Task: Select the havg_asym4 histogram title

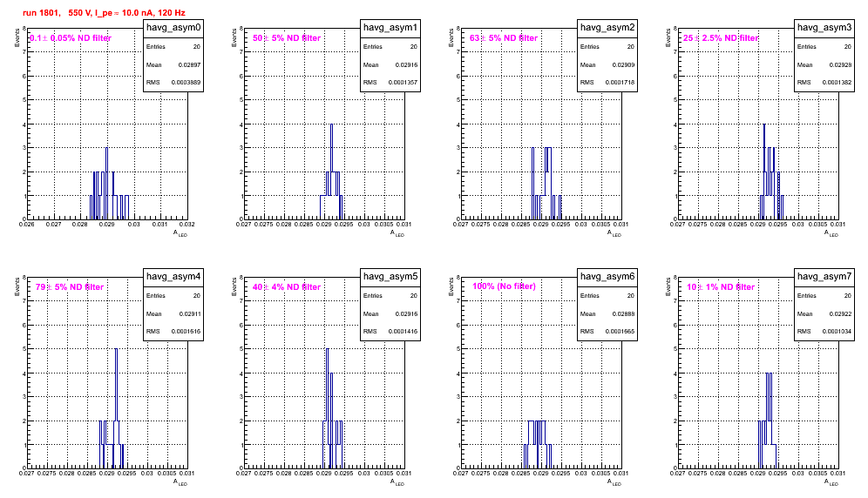Action: pos(173,276)
